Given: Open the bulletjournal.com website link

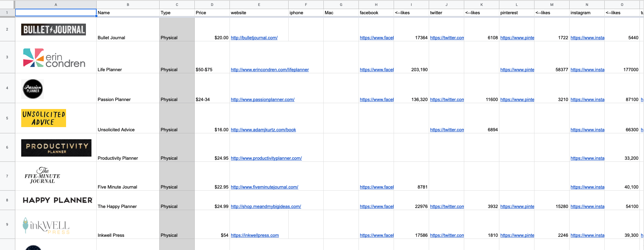Looking at the screenshot, I should click(x=254, y=38).
